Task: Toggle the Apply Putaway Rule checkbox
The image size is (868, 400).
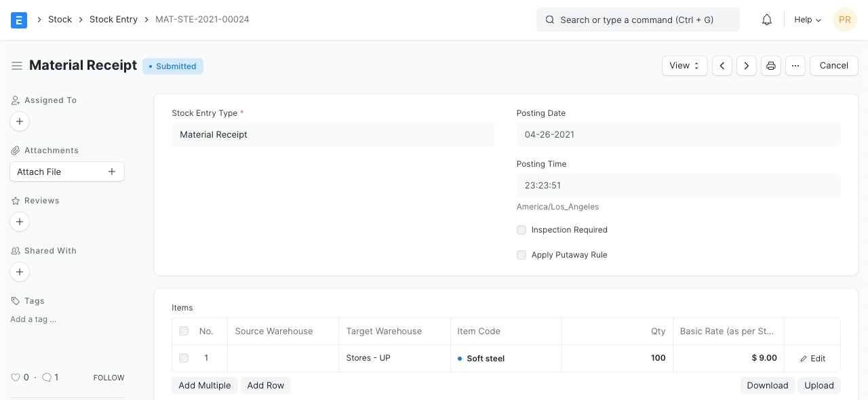Action: coord(521,255)
